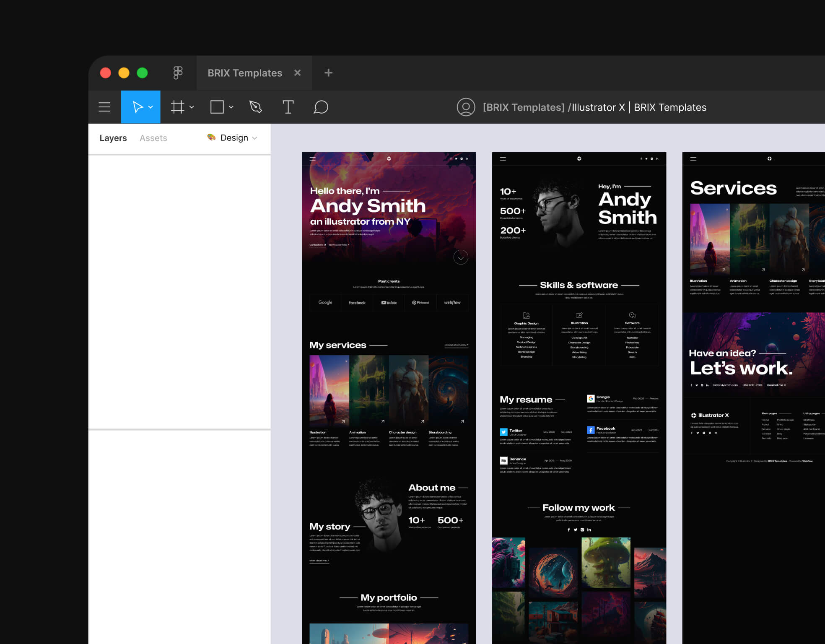Select Illustration thumbnail in Services frame

[x=710, y=239]
